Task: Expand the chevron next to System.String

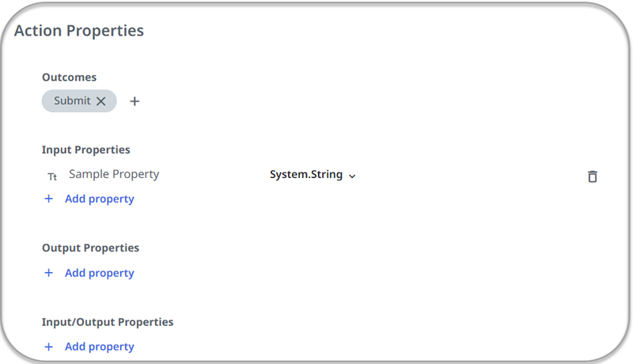Action: coord(352,176)
